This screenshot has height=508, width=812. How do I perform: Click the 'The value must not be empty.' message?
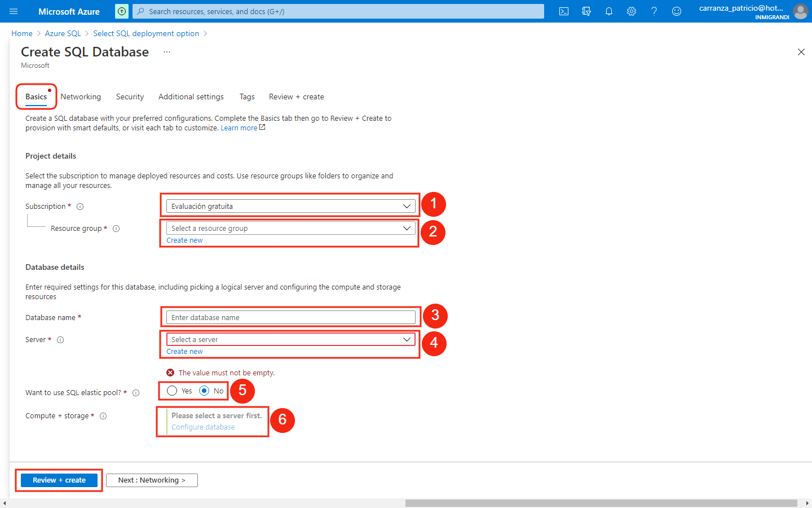coord(227,373)
